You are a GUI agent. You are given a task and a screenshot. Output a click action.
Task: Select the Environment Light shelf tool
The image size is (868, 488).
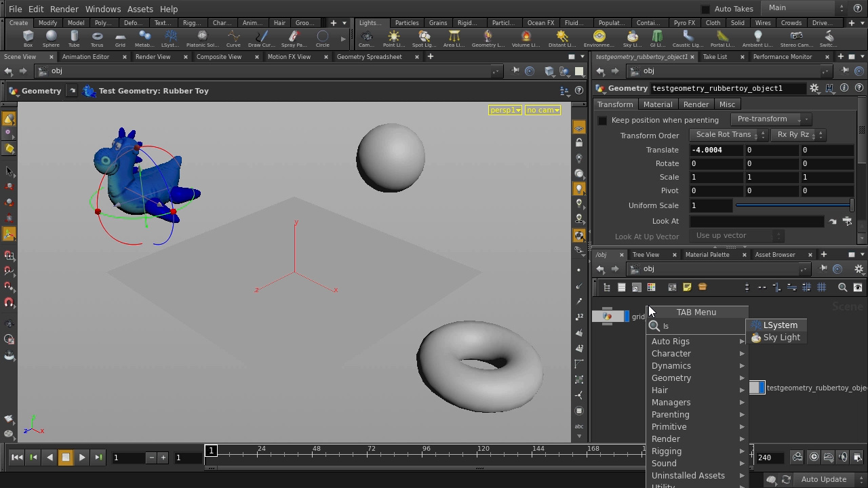coord(599,39)
